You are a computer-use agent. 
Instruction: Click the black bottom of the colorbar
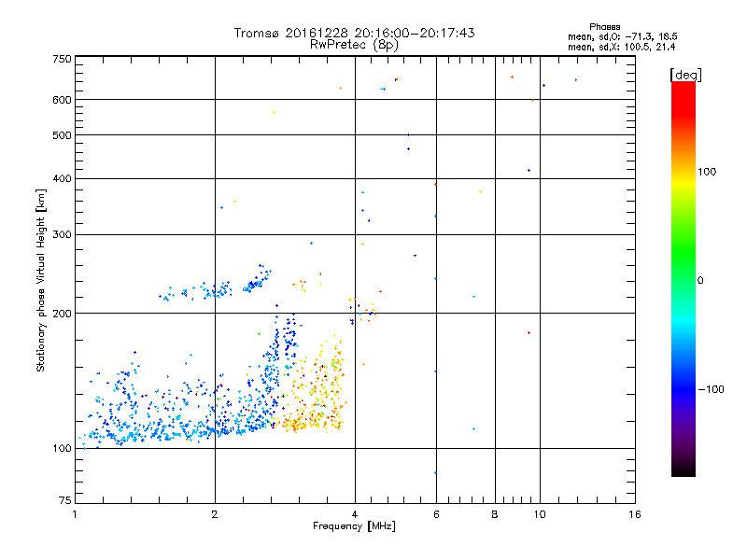coord(684,469)
